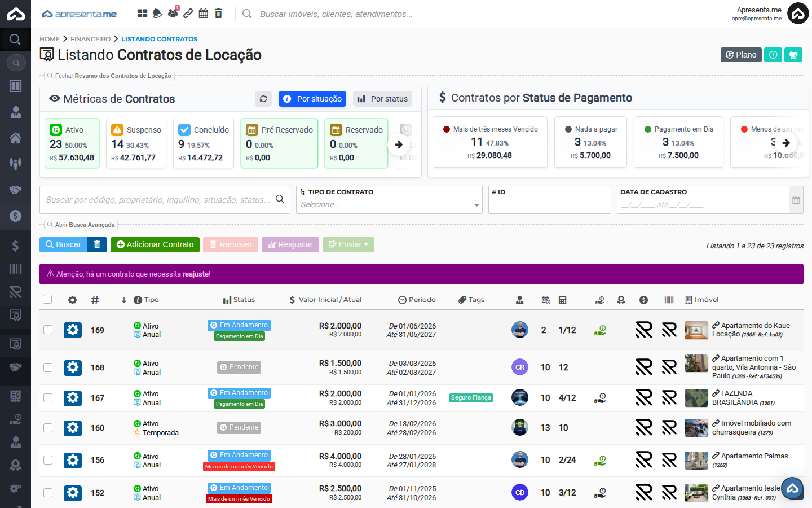Select the checkbox for contract 169
Screen dimensions: 812x508
tap(48, 330)
